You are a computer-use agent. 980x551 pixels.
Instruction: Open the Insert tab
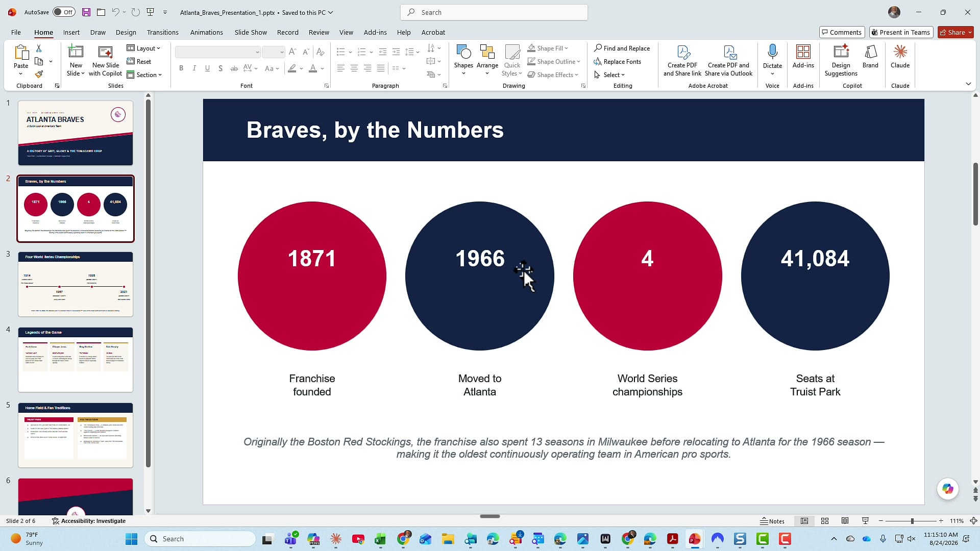tap(71, 32)
